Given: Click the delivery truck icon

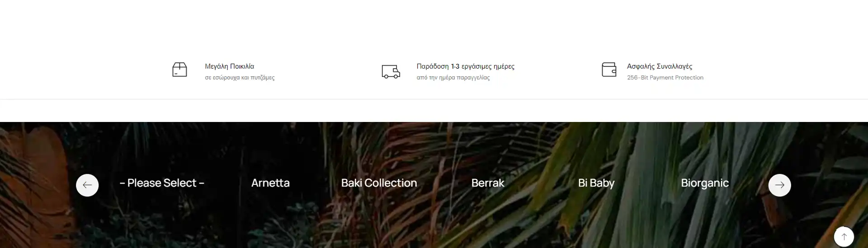Looking at the screenshot, I should click(391, 72).
